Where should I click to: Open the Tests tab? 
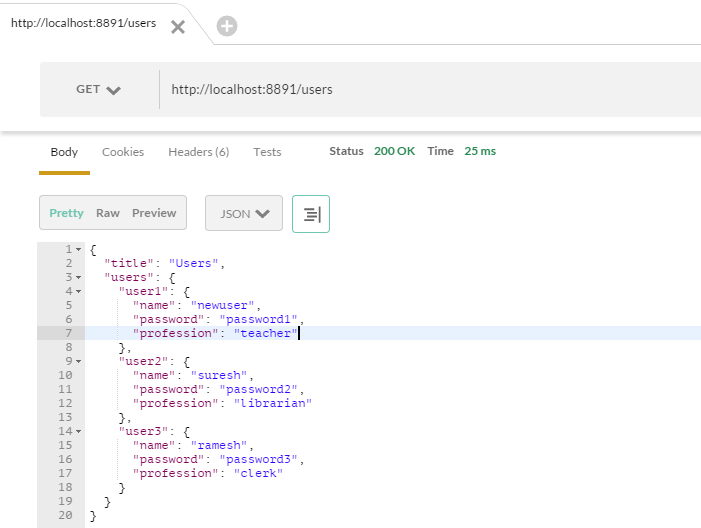pos(267,152)
